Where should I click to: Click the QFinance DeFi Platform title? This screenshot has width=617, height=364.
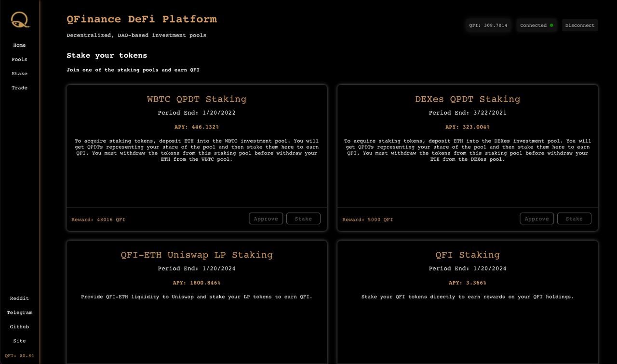(x=142, y=19)
